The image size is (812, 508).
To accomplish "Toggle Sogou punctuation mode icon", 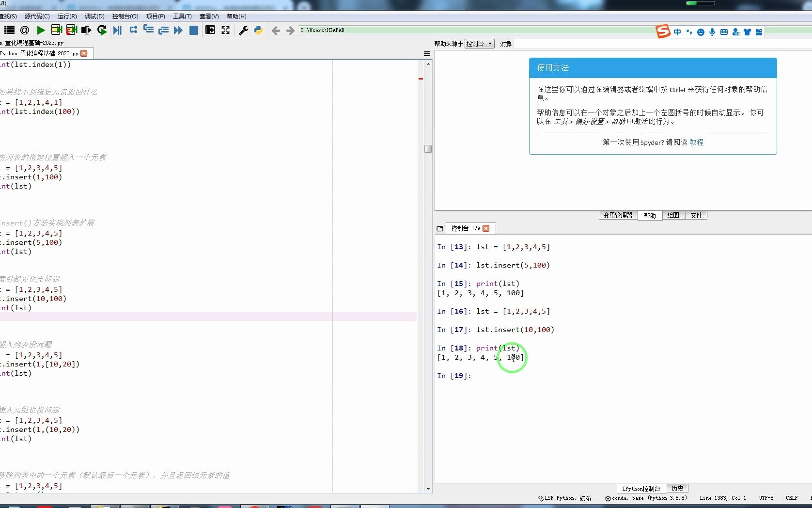I will pos(689,32).
